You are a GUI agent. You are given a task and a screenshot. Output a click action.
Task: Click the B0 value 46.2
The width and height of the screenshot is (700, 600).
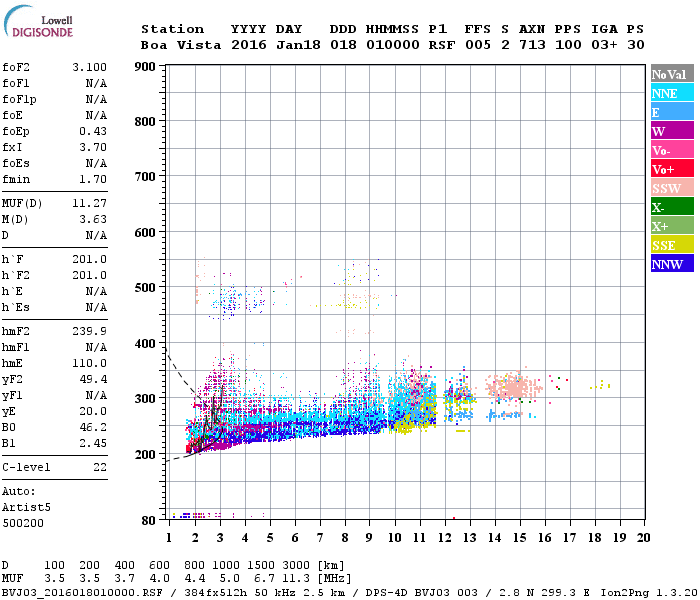(93, 428)
